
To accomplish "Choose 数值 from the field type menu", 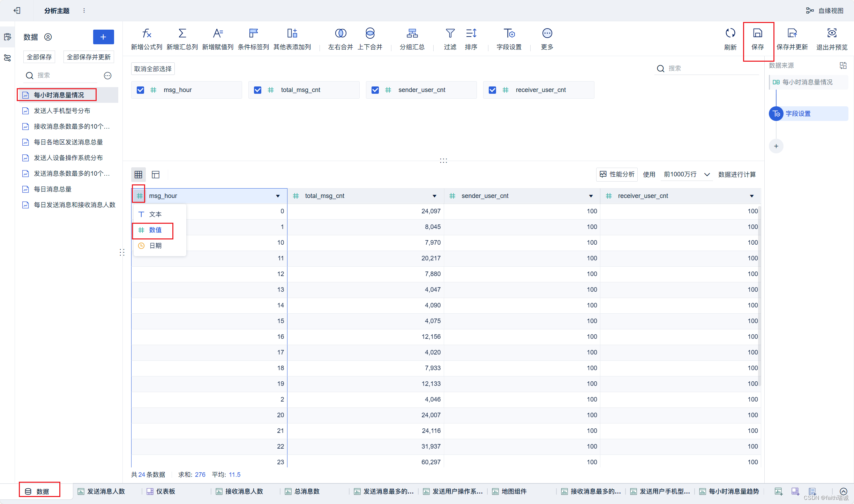I will point(155,230).
